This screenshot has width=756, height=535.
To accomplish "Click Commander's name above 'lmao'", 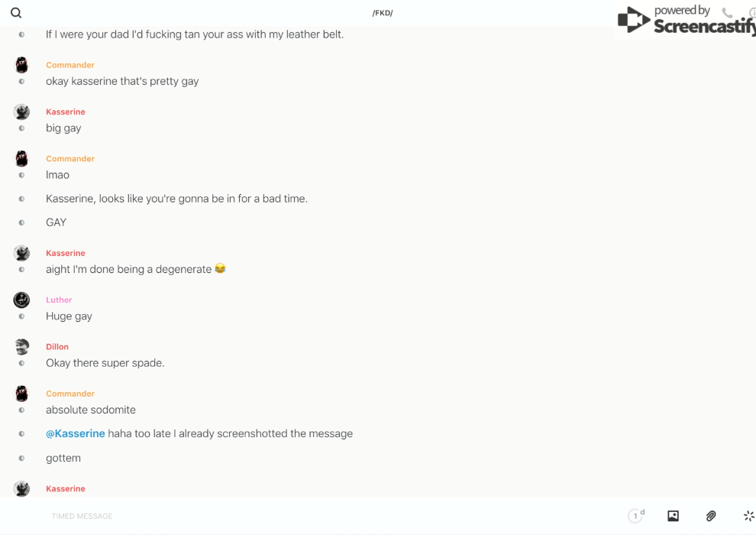I will (x=70, y=159).
